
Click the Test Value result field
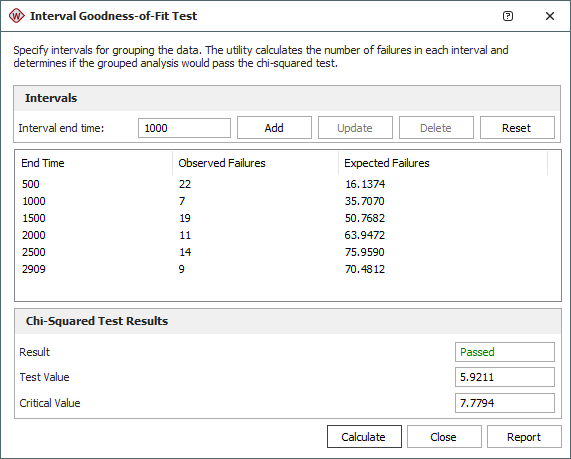tap(505, 377)
